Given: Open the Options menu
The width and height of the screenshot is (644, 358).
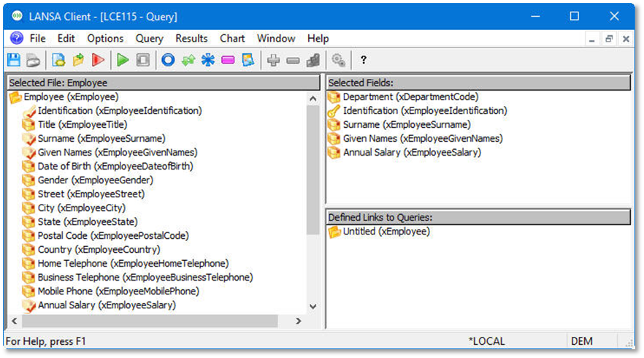Looking at the screenshot, I should [105, 38].
